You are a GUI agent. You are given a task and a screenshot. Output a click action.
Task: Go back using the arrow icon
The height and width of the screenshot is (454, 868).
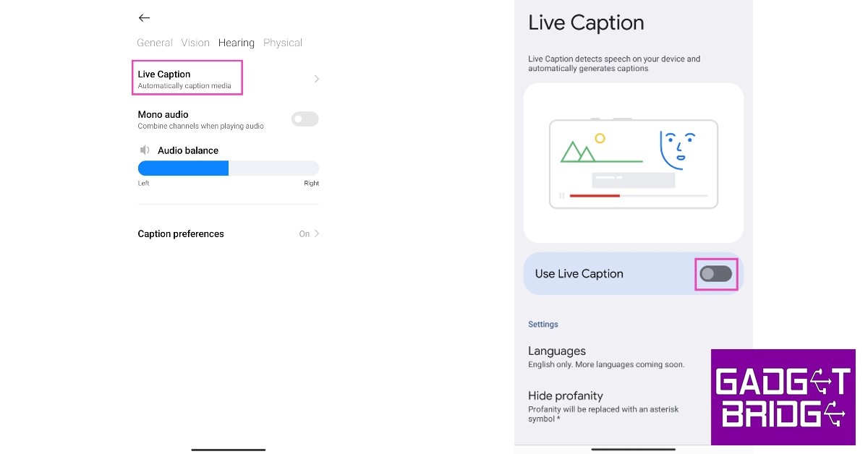tap(144, 18)
